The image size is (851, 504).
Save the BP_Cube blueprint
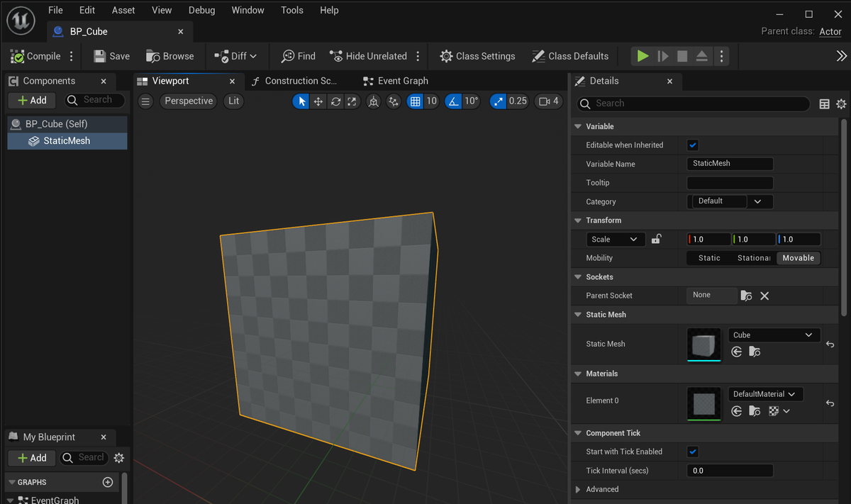[x=111, y=56]
